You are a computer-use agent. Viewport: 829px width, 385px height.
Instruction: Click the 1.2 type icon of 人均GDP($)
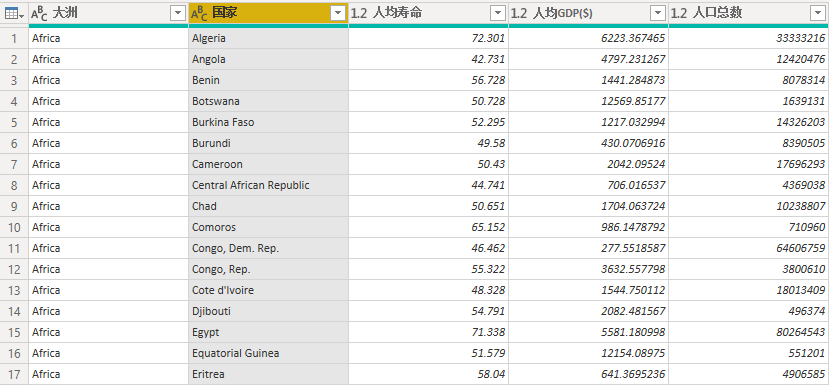(519, 14)
